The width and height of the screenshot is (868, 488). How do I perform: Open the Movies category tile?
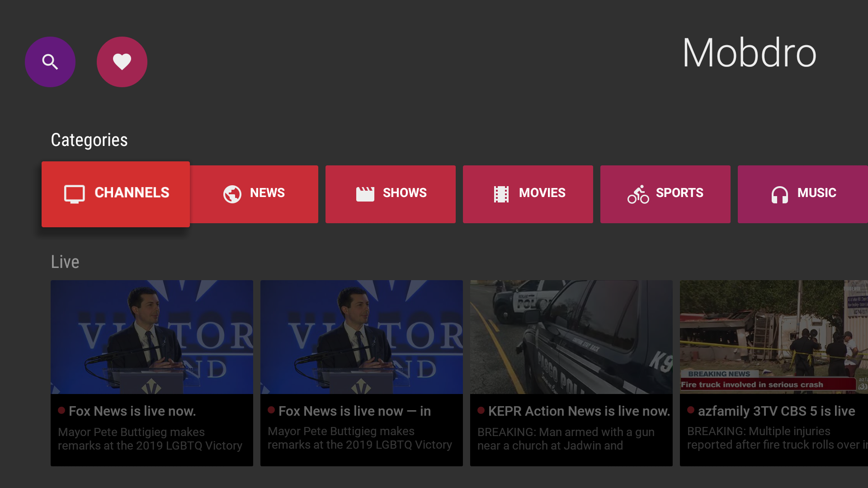click(528, 194)
